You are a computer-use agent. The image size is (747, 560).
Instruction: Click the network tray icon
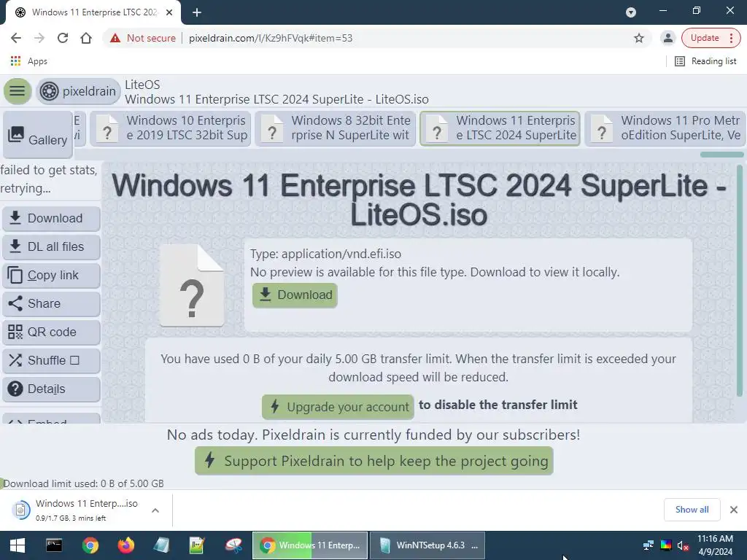[648, 545]
